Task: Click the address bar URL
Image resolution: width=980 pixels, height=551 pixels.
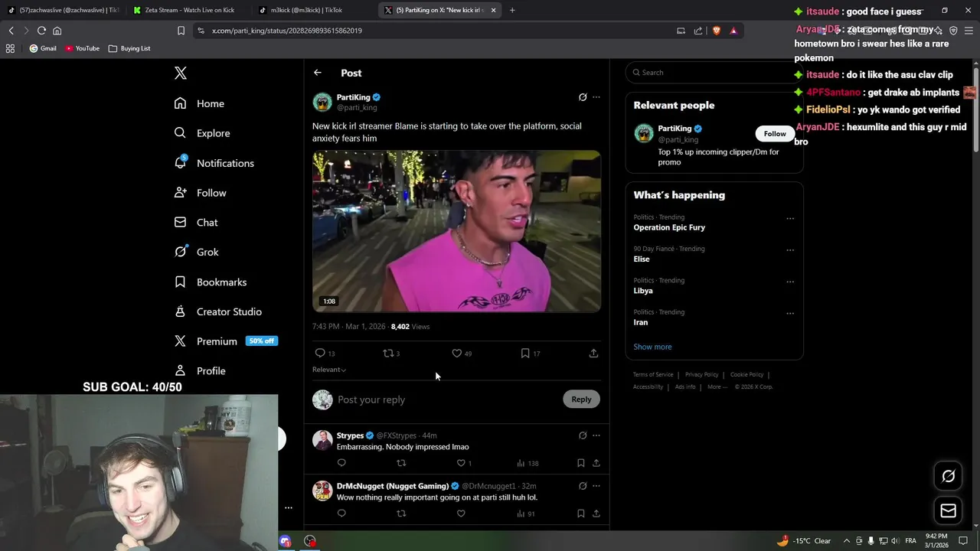Action: tap(286, 31)
